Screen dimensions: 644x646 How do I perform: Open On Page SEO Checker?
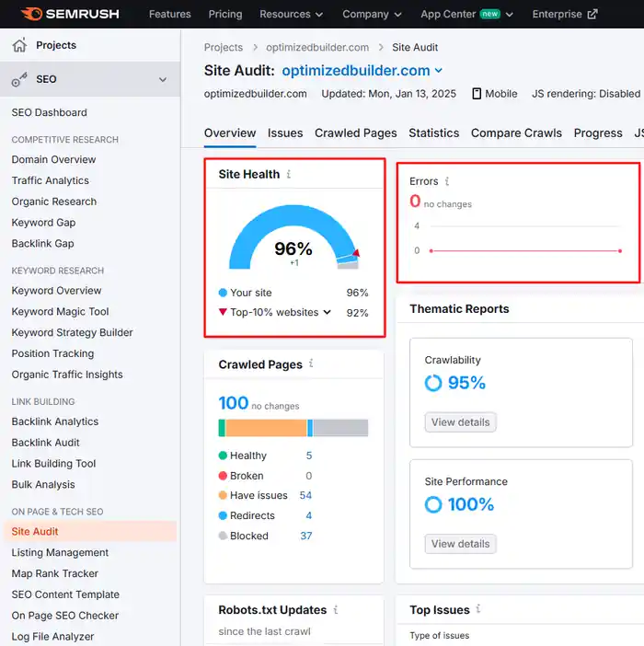(x=65, y=616)
